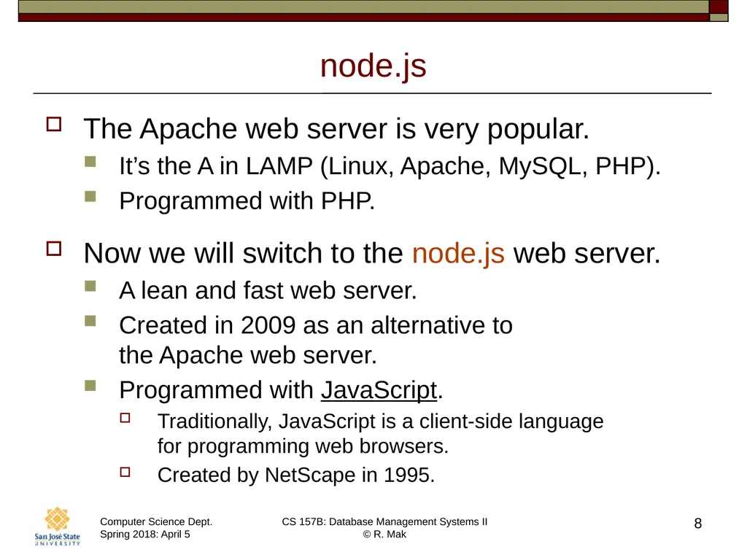Click the 'Programmed with PHP.' line

[247, 201]
